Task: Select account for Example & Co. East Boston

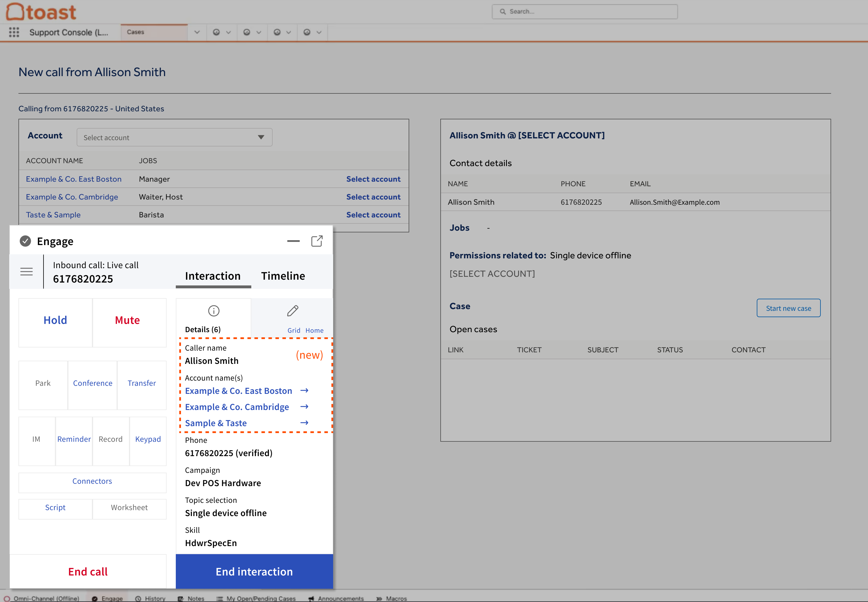Action: (373, 179)
